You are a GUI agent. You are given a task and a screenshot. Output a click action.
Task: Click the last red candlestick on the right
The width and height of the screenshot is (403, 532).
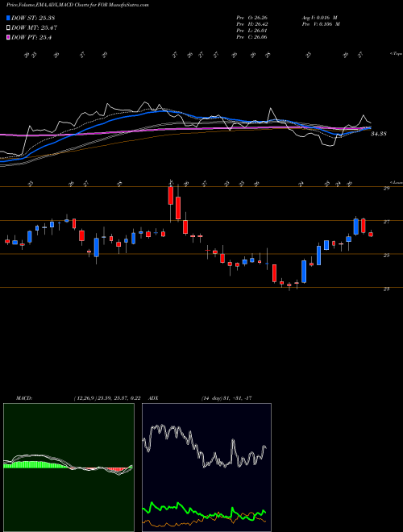371,234
